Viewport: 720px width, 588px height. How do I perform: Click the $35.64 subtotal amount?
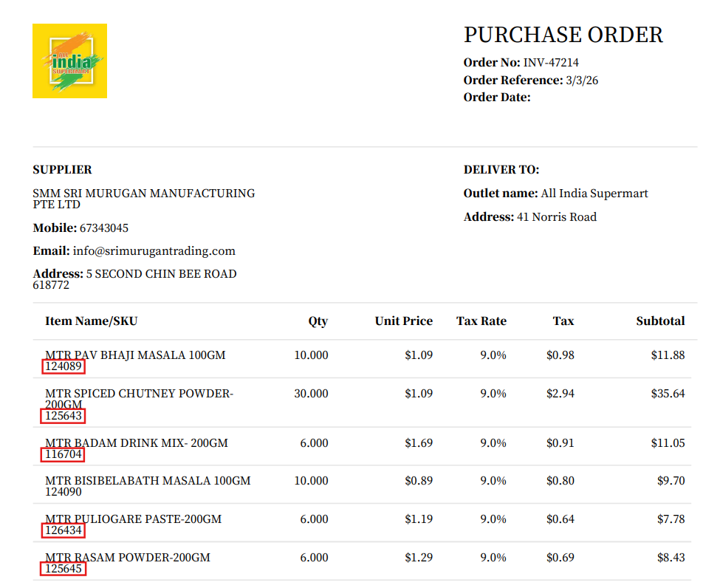(668, 394)
